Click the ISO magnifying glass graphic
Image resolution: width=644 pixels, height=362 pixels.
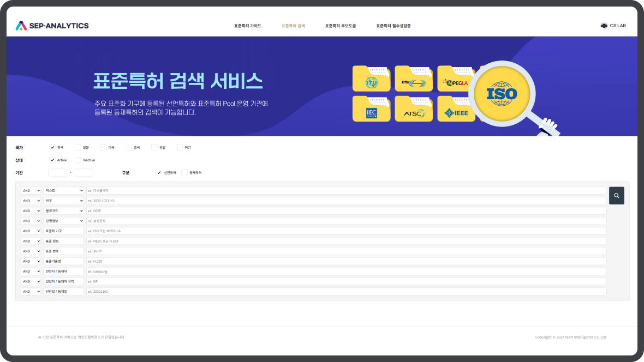502,94
